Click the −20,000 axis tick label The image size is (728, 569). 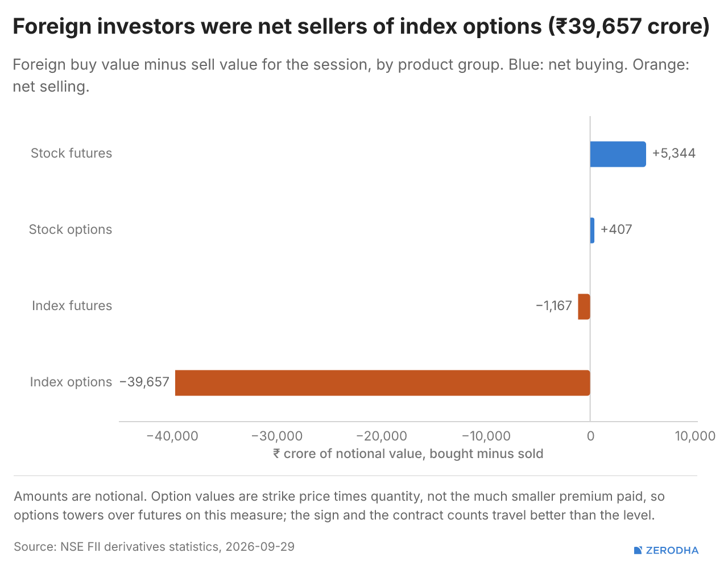point(382,436)
